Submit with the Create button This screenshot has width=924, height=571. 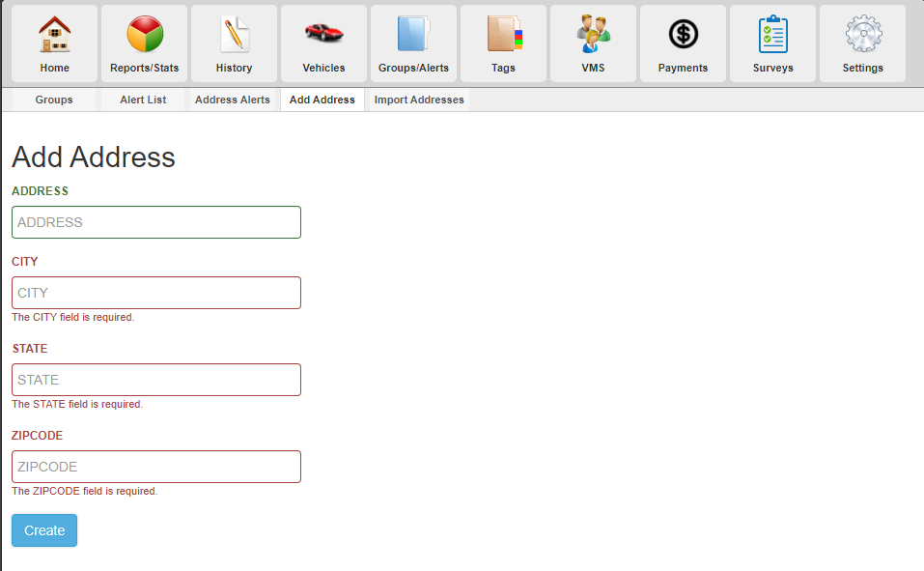(44, 530)
